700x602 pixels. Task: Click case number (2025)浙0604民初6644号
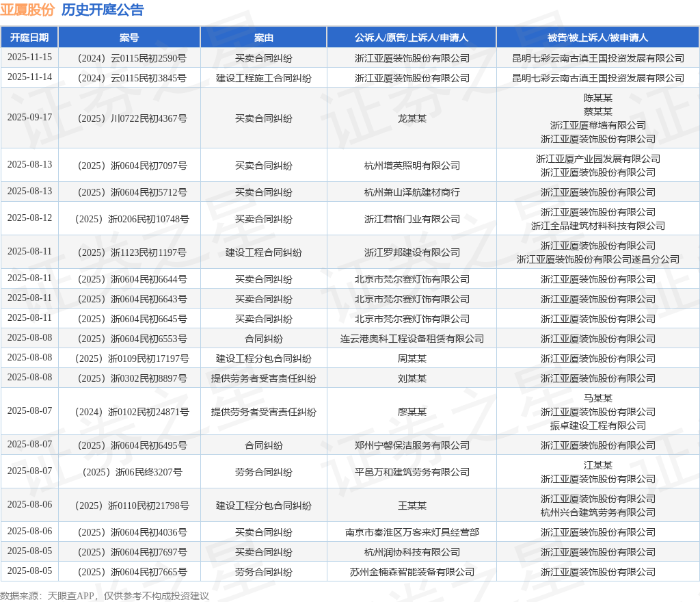click(x=129, y=279)
